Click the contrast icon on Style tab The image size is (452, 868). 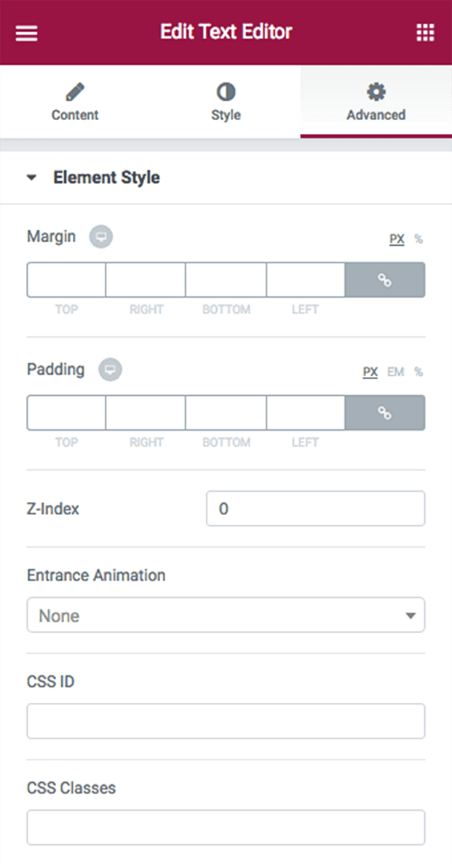[x=226, y=92]
